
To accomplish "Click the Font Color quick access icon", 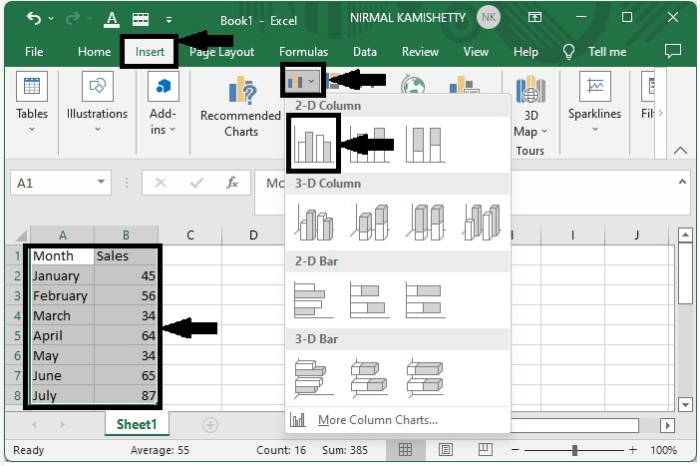I will [112, 19].
